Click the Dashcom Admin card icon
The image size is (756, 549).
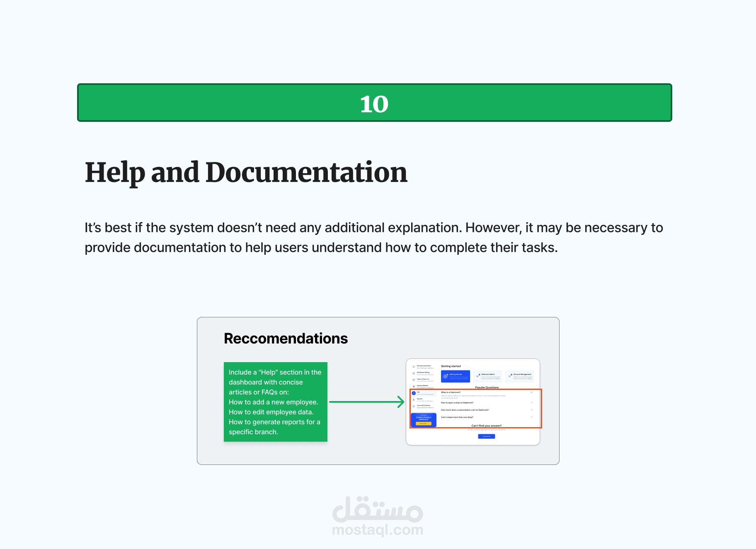(477, 376)
